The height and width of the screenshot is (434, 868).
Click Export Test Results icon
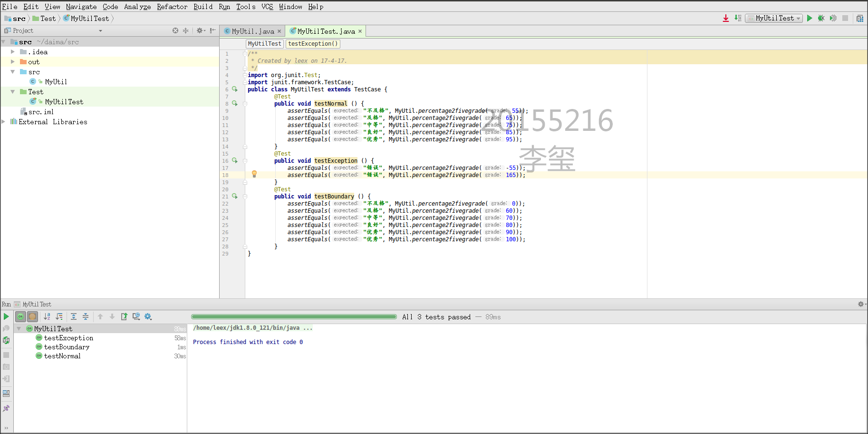pyautogui.click(x=124, y=316)
